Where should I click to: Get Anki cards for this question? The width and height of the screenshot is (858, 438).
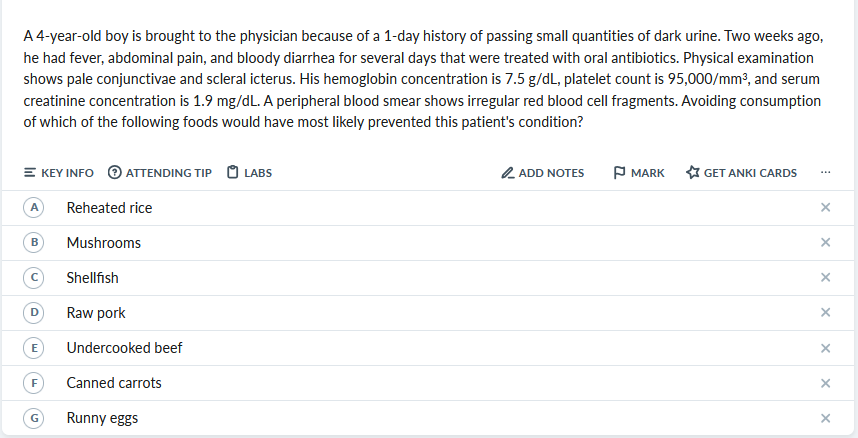point(741,173)
